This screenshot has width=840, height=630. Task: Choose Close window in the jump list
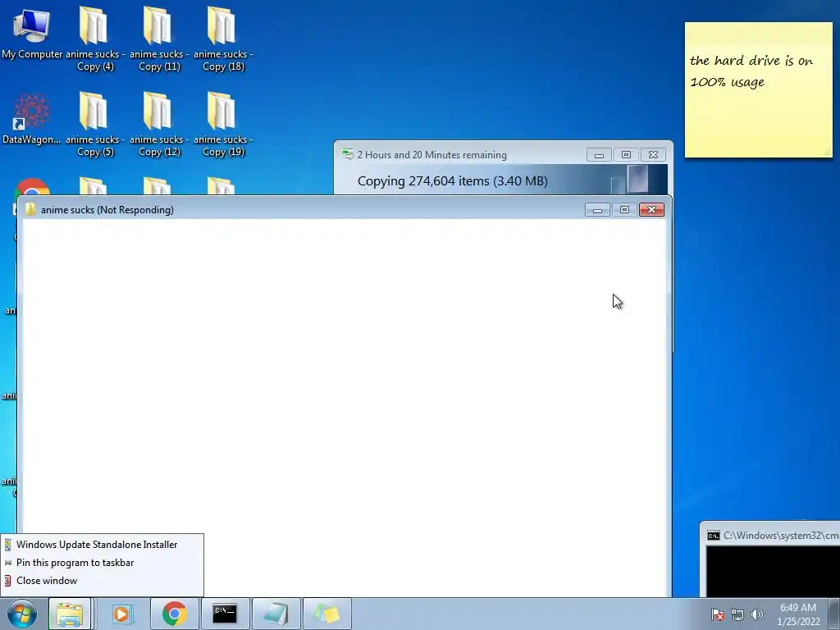tap(102, 581)
